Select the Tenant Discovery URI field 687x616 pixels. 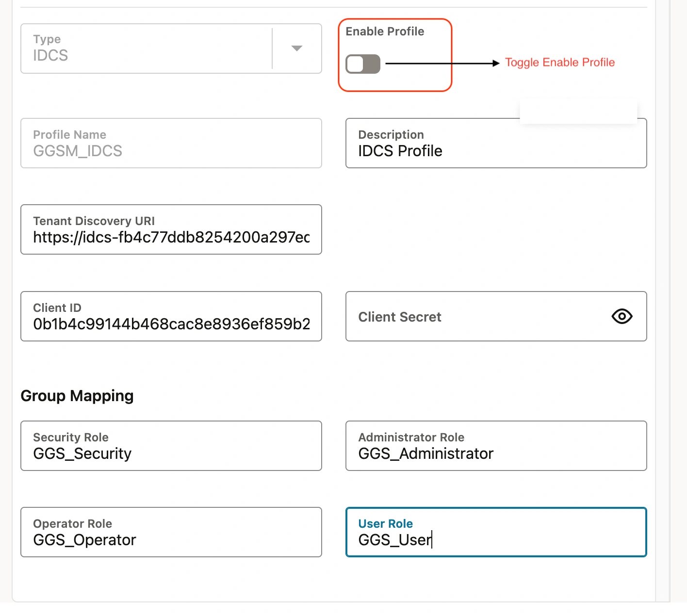click(171, 229)
